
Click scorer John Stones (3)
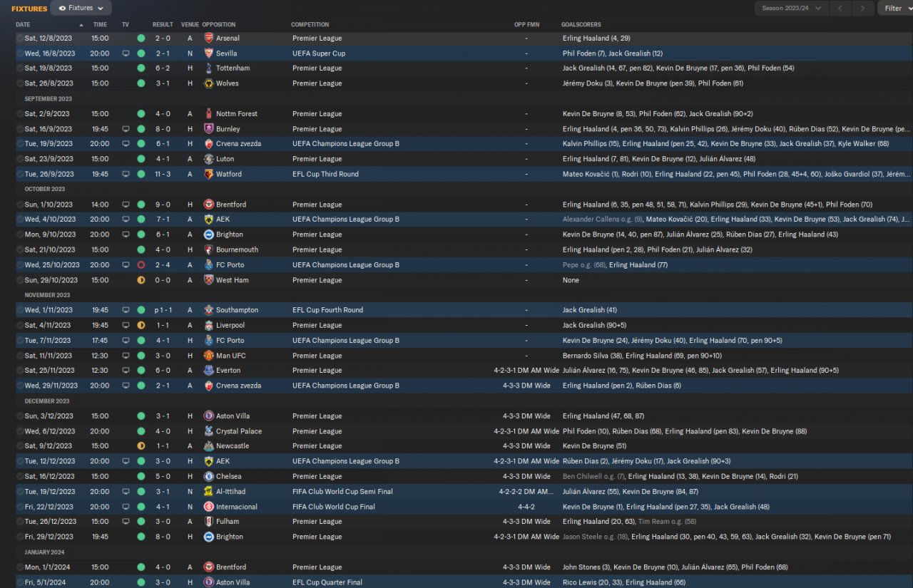585,567
